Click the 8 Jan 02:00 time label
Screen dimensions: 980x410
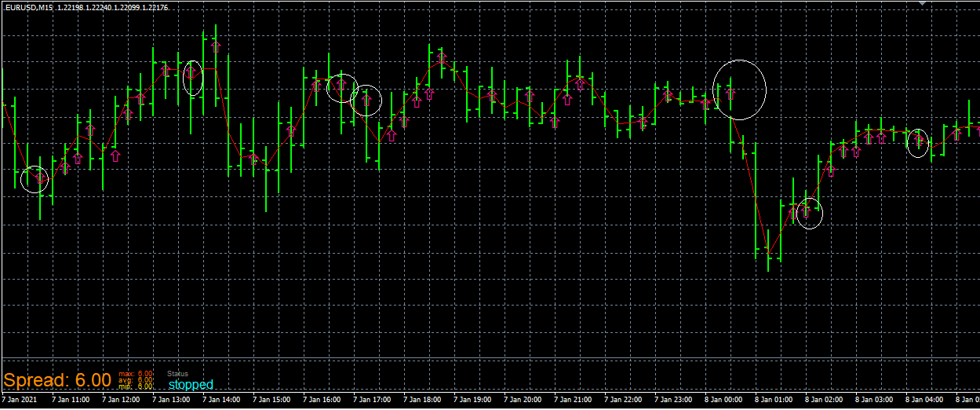click(824, 400)
